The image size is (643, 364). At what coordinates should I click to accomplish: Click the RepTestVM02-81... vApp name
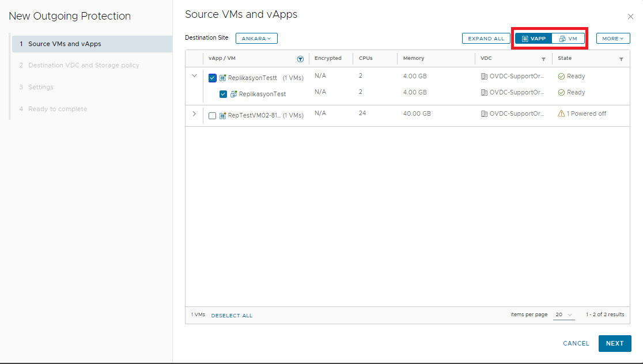[x=254, y=116]
